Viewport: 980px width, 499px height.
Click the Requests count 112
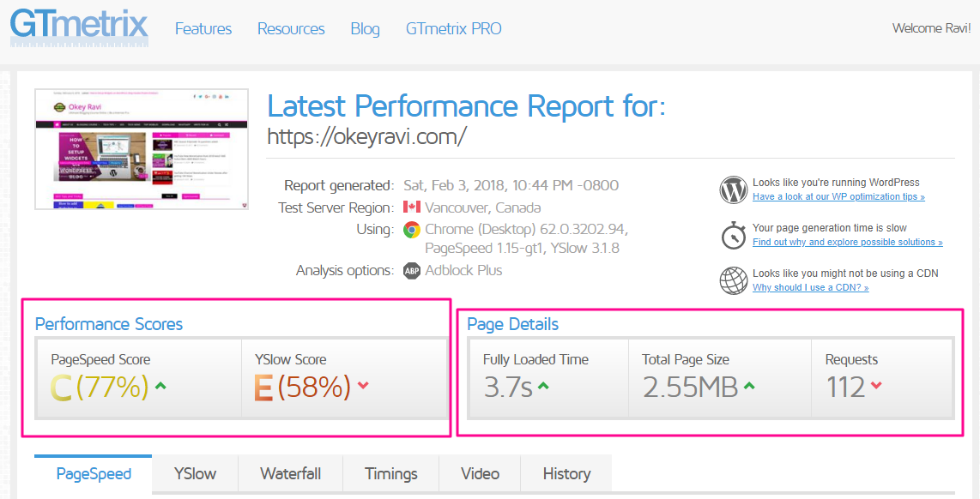click(845, 388)
